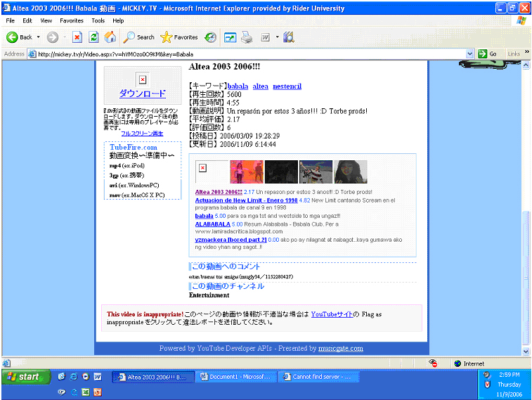This screenshot has width=532, height=400.
Task: Go to the Home page icon
Action: click(110, 37)
